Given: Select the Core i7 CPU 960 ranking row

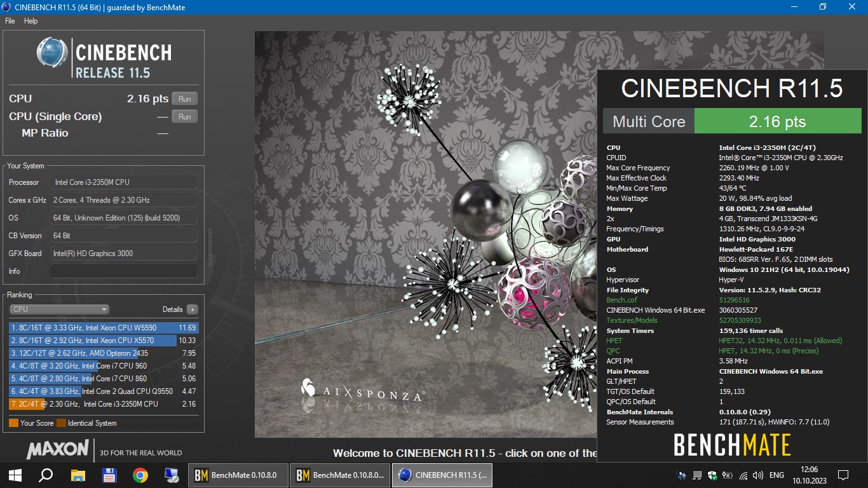Looking at the screenshot, I should tap(104, 366).
